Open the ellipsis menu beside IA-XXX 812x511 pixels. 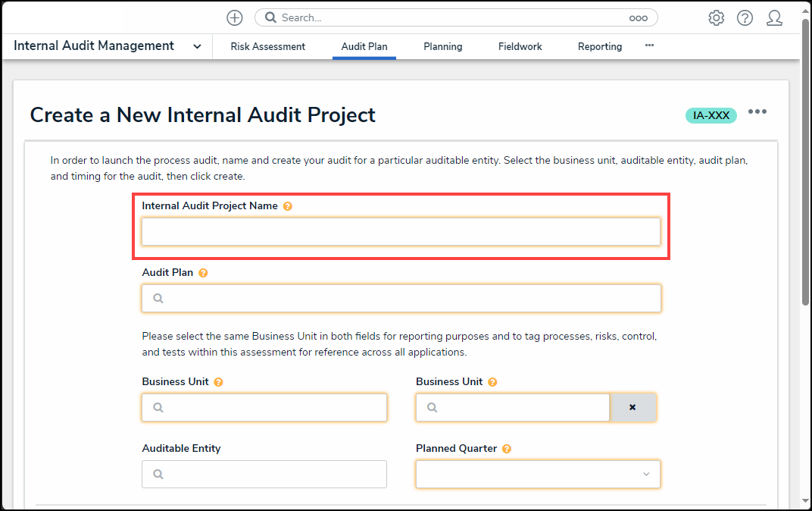tap(757, 112)
